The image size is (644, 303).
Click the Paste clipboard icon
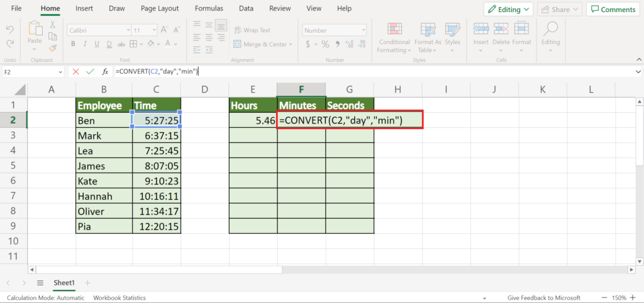pyautogui.click(x=35, y=29)
